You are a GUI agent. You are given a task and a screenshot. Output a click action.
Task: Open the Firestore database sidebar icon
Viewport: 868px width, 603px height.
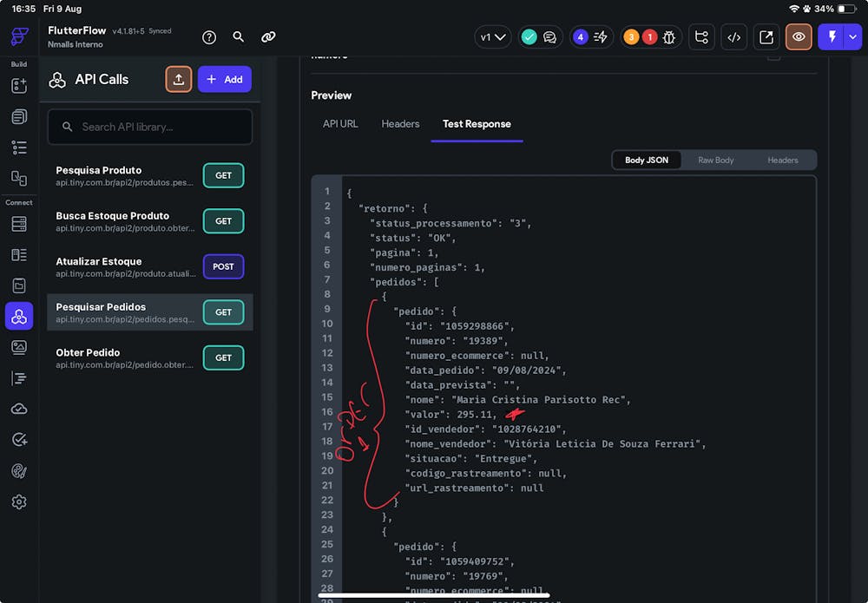pyautogui.click(x=19, y=224)
